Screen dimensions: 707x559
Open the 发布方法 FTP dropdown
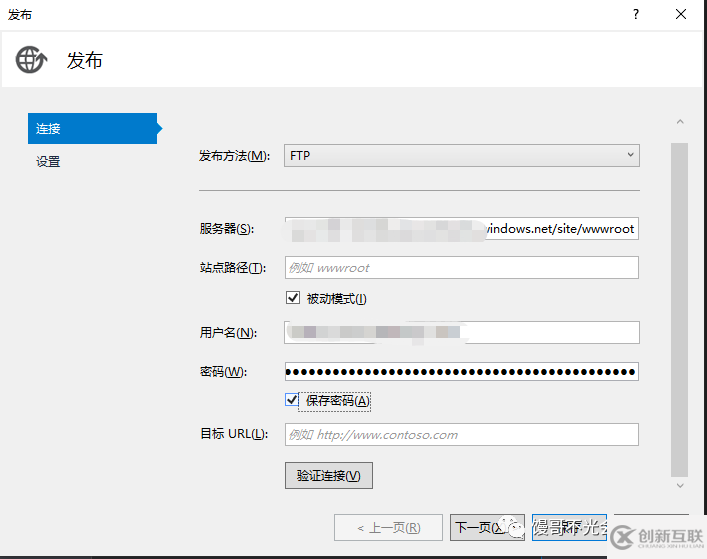(462, 156)
